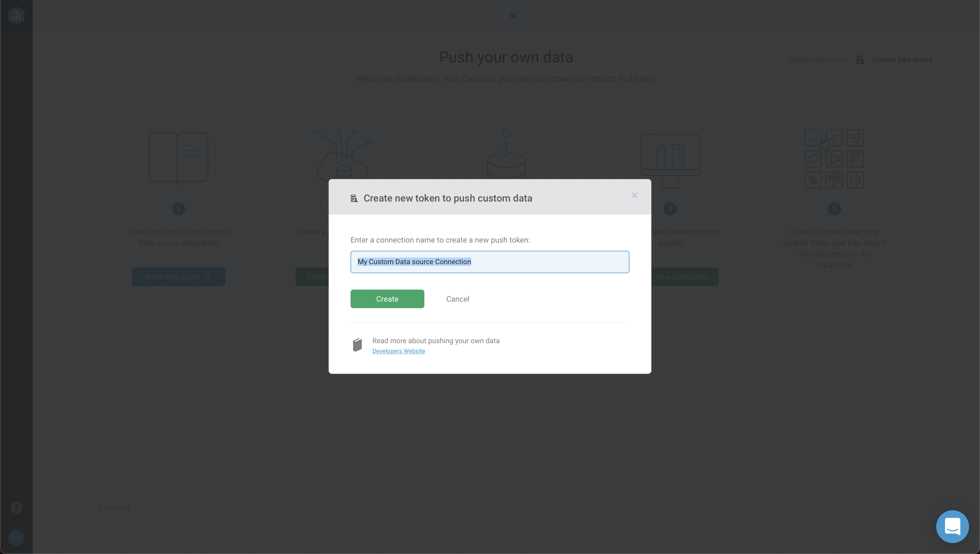Click the Read help guide button

pos(178,277)
